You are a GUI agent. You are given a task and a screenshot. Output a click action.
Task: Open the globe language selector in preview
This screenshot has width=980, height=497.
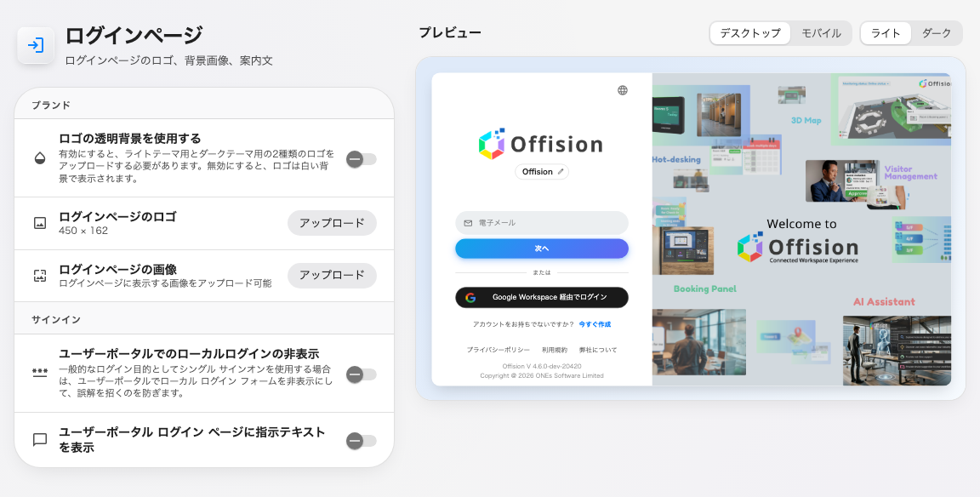click(623, 91)
